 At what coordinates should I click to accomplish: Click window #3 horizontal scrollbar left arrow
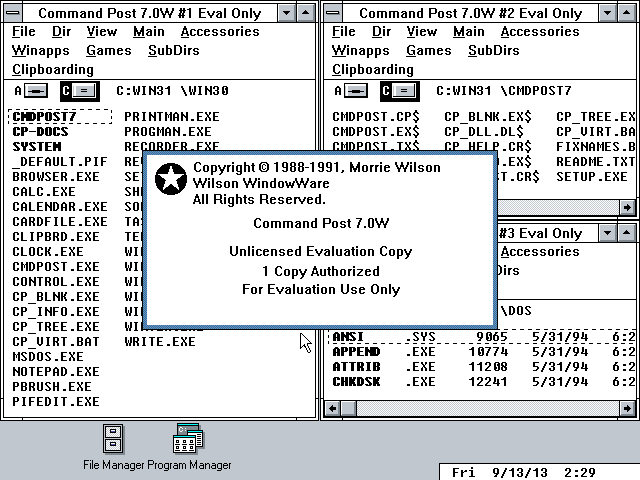(333, 409)
